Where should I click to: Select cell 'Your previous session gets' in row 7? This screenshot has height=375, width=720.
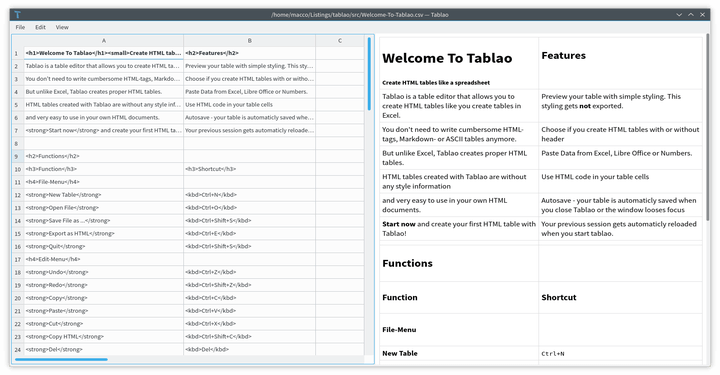(x=249, y=130)
